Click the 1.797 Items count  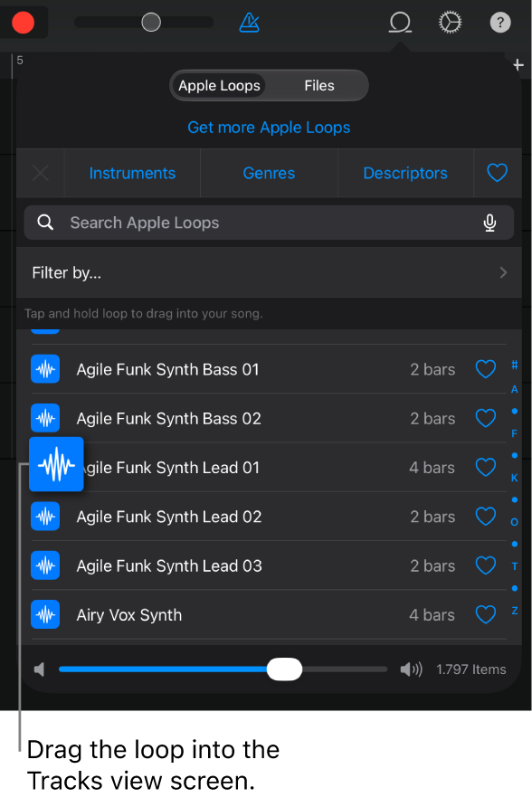471,669
